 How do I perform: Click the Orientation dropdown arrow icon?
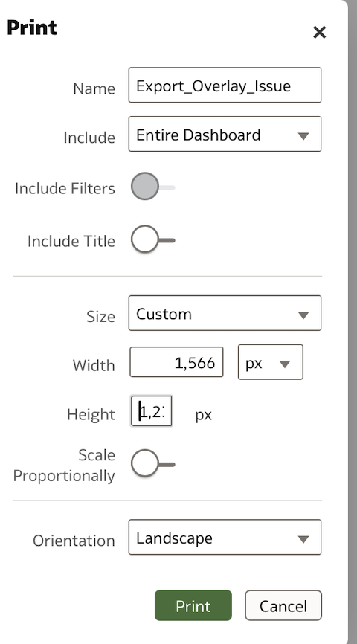(303, 539)
